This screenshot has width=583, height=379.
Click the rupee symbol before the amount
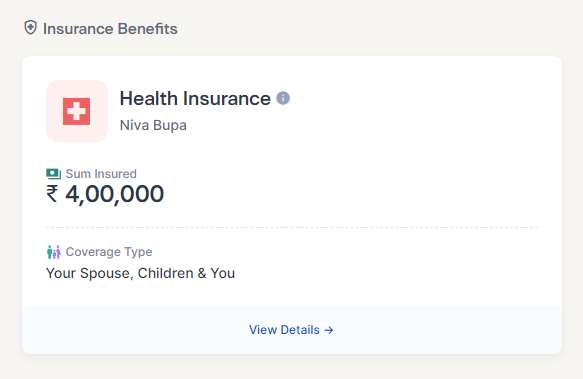pyautogui.click(x=52, y=194)
